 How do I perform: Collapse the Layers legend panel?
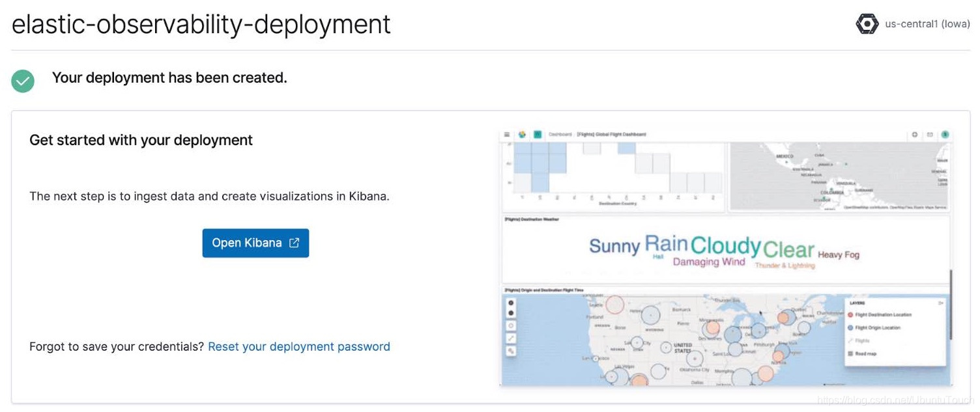point(940,303)
